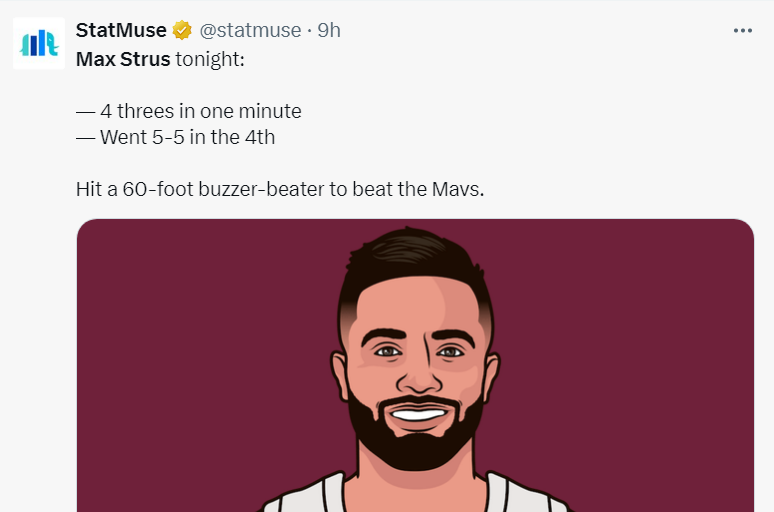
Task: Click the 9h tweet timestamp
Action: pos(329,30)
